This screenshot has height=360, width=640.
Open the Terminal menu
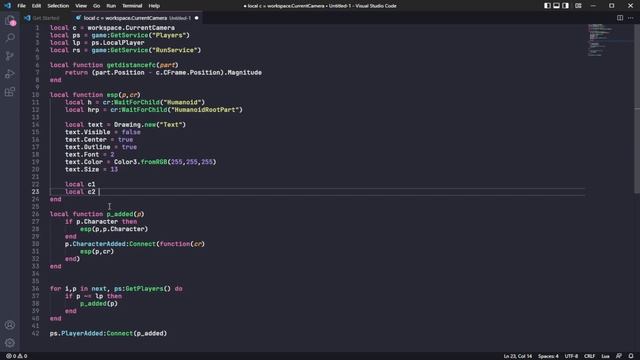pos(132,6)
